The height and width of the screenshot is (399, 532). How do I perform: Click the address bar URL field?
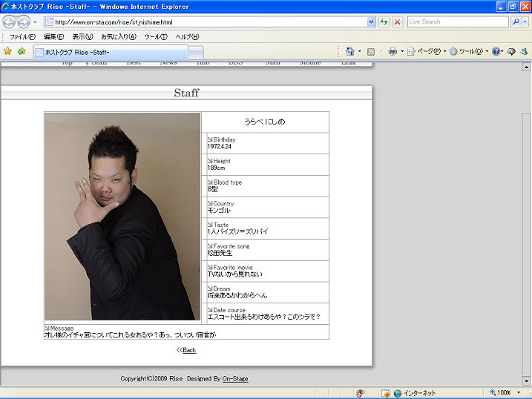[206, 22]
